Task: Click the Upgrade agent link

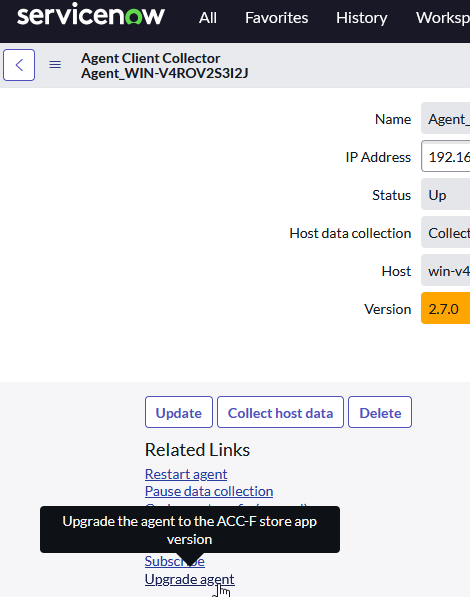Action: tap(189, 579)
